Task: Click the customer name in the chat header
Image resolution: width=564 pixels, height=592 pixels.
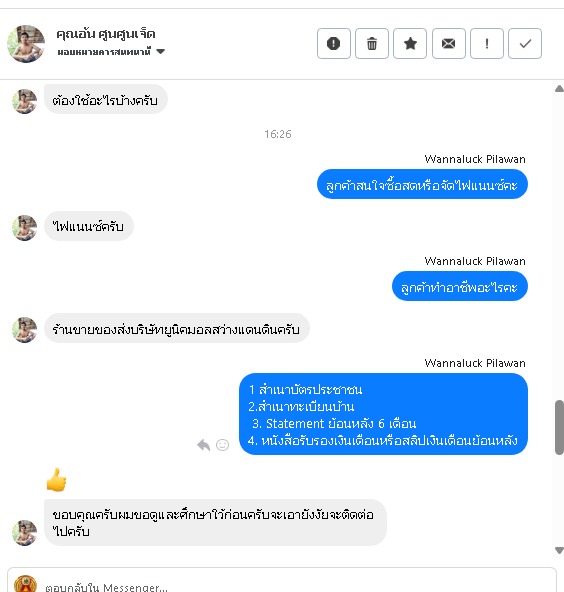Action: pyautogui.click(x=106, y=34)
